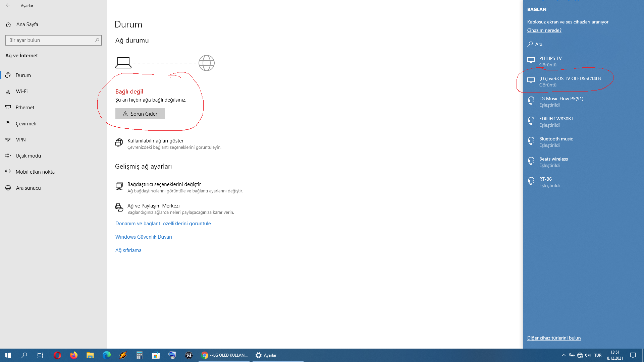The width and height of the screenshot is (644, 362).
Task: Launch Opera from the taskbar
Action: point(57,355)
